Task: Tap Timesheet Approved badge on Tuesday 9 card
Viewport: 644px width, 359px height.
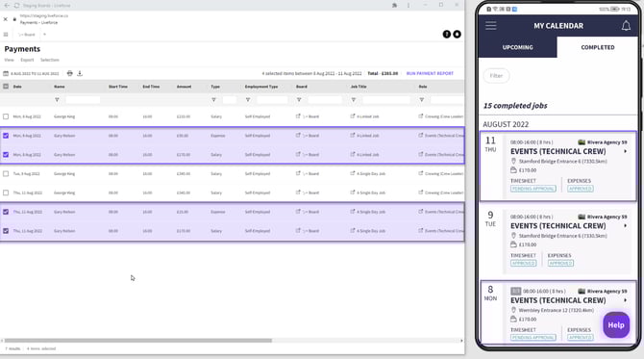Action: 523,263
